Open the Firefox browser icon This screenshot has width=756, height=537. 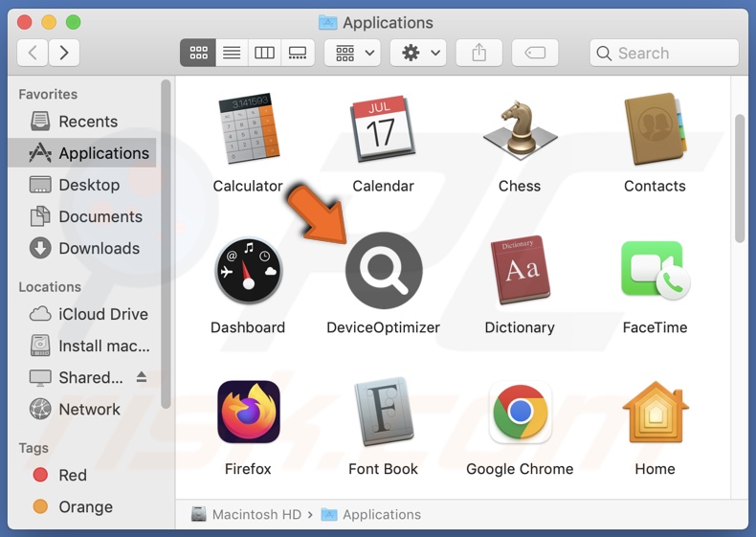(248, 413)
